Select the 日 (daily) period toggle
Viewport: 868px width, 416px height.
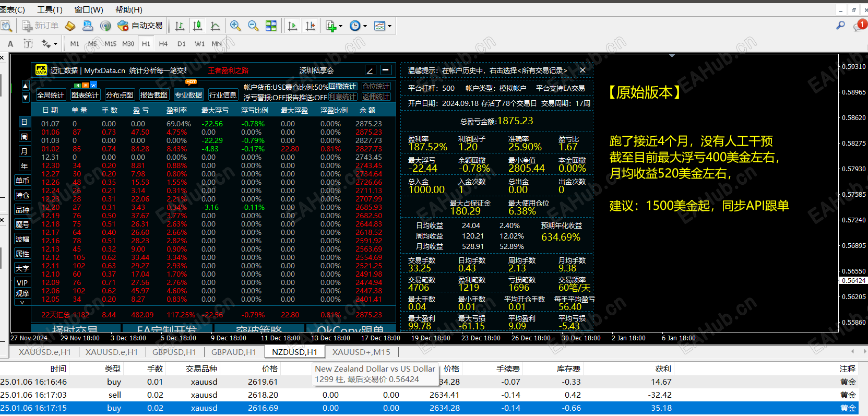[24, 122]
